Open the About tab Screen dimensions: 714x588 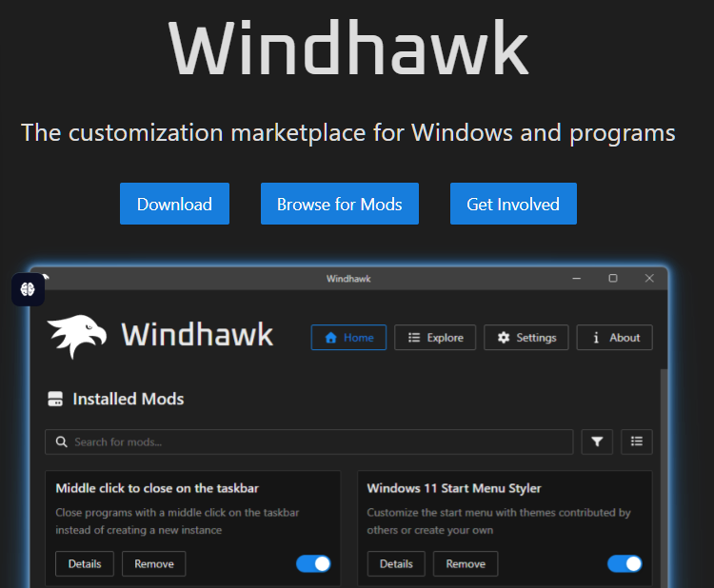(614, 337)
